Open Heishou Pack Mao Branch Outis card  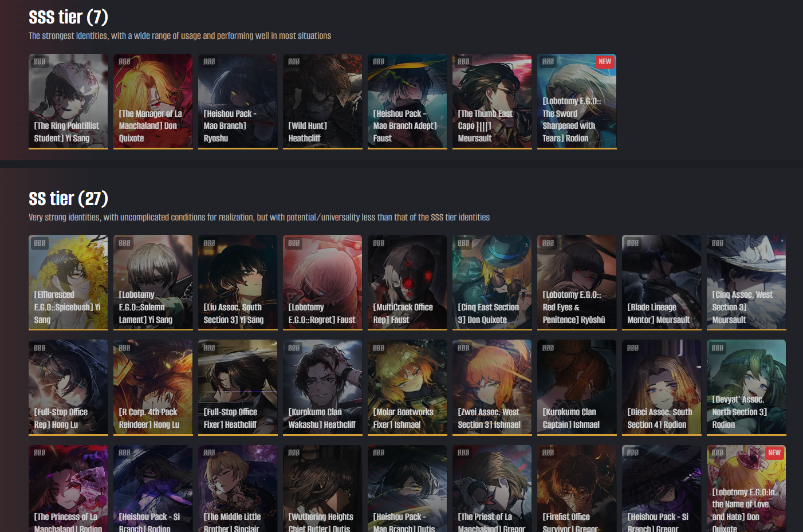407,488
